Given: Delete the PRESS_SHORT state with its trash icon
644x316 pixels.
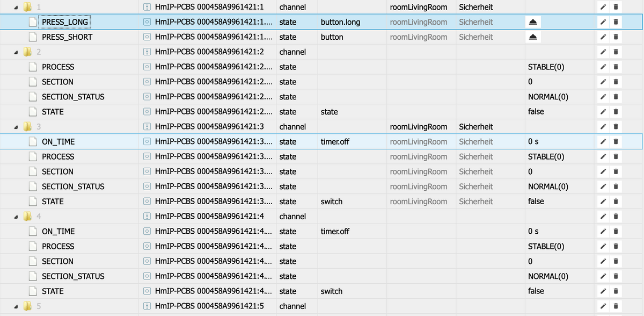Looking at the screenshot, I should tap(616, 38).
